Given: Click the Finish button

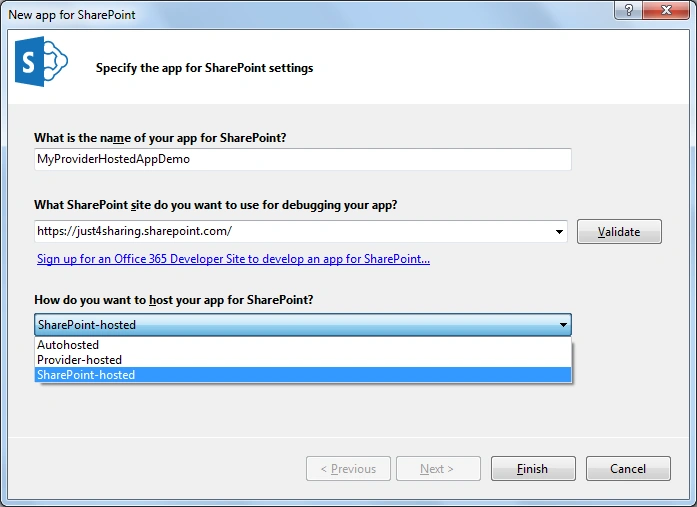Looking at the screenshot, I should (x=533, y=468).
